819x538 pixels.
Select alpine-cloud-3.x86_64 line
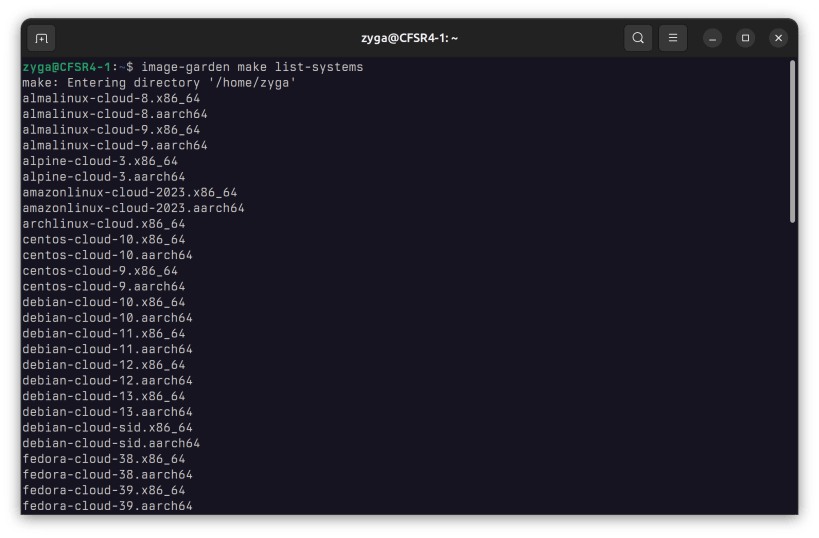[100, 161]
